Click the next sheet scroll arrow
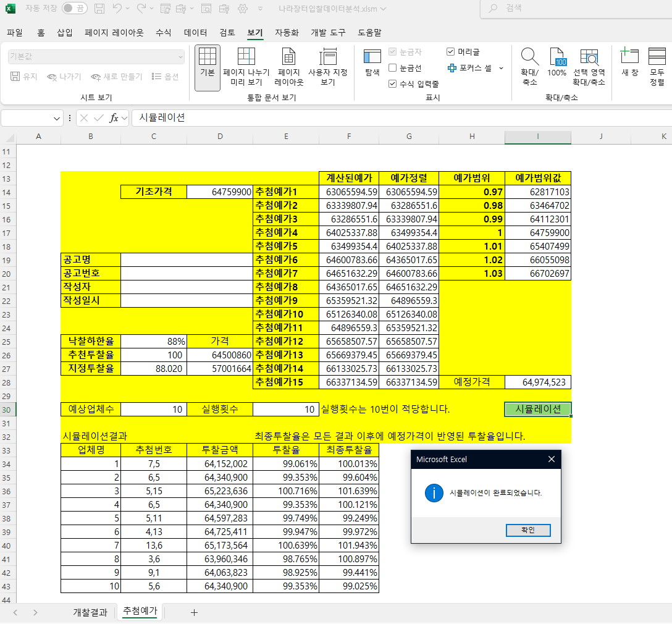 35,612
